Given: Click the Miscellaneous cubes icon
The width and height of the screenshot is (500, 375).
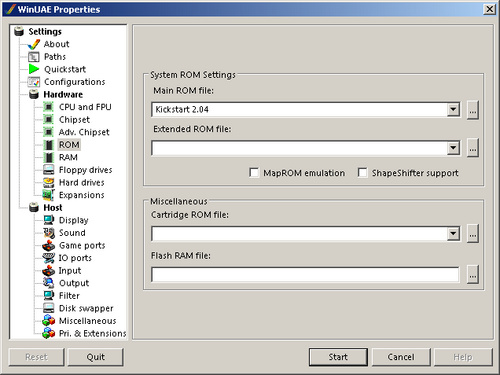Looking at the screenshot, I should click(x=49, y=321).
